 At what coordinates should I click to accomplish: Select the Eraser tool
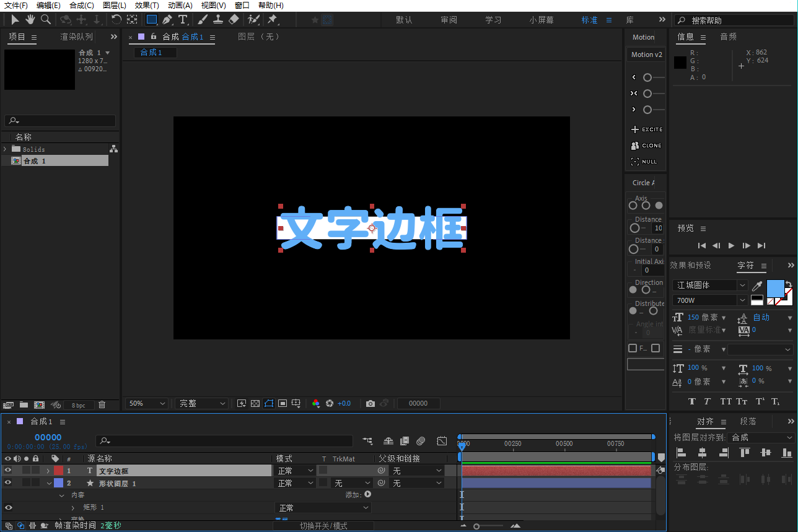[x=234, y=20]
